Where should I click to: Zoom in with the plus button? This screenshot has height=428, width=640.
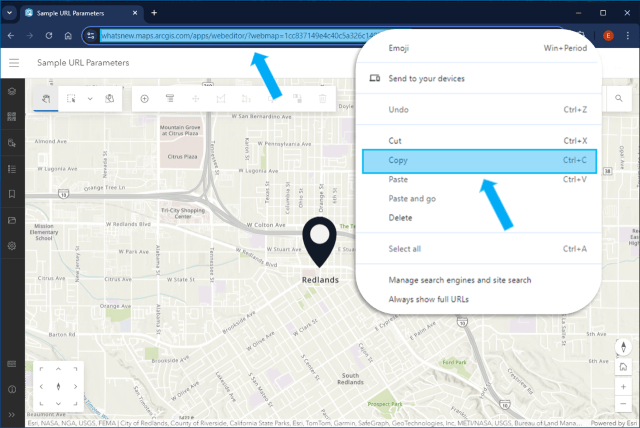pyautogui.click(x=623, y=386)
